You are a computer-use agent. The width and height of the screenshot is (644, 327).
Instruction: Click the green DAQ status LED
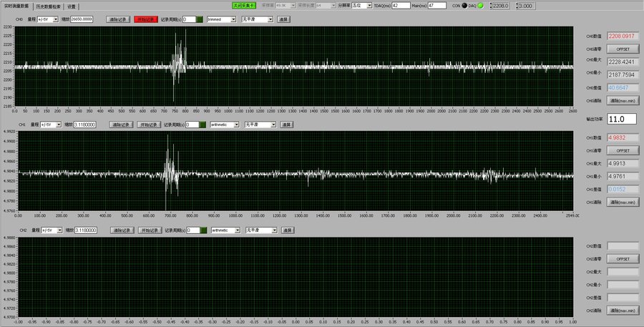click(480, 6)
